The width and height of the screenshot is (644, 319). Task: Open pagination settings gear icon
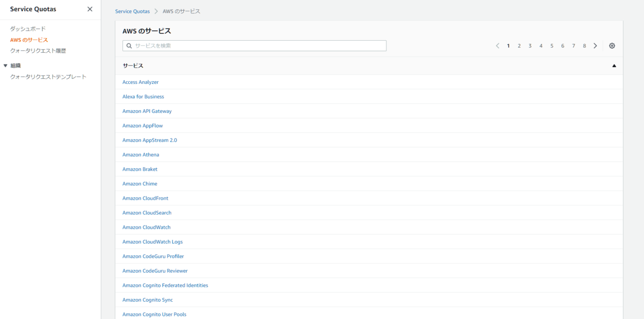click(x=612, y=46)
